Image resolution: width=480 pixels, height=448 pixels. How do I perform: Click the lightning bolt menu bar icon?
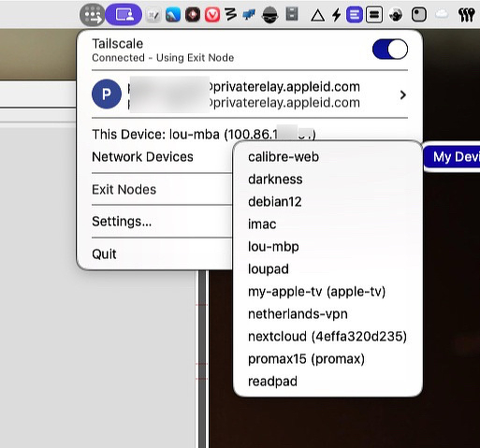337,15
